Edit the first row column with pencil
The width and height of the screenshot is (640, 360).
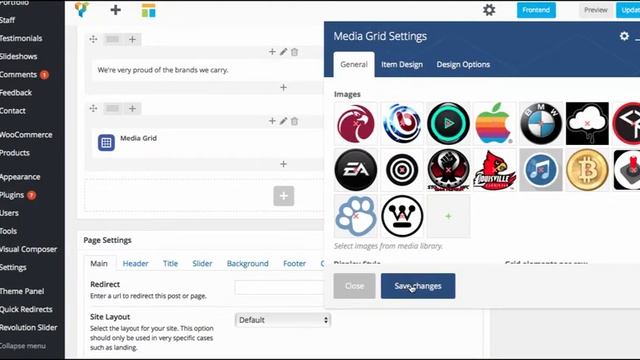pos(283,52)
